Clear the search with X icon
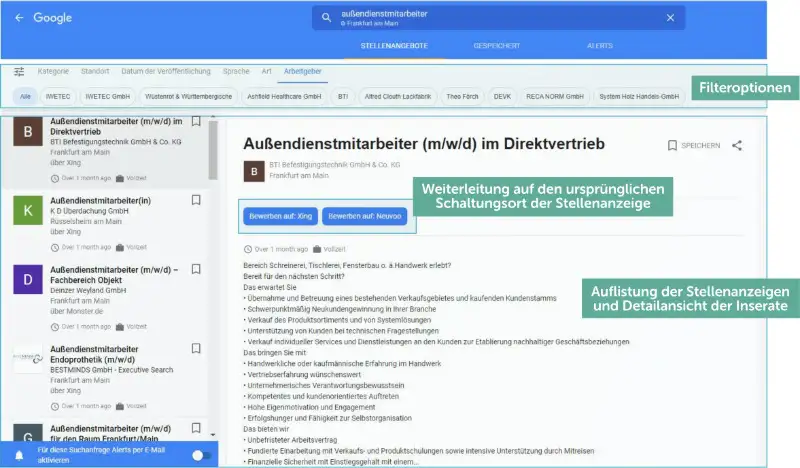 (670, 18)
